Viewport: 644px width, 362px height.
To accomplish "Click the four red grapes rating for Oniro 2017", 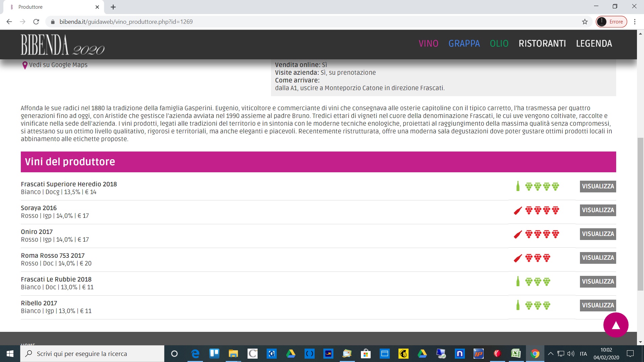I will tap(542, 234).
